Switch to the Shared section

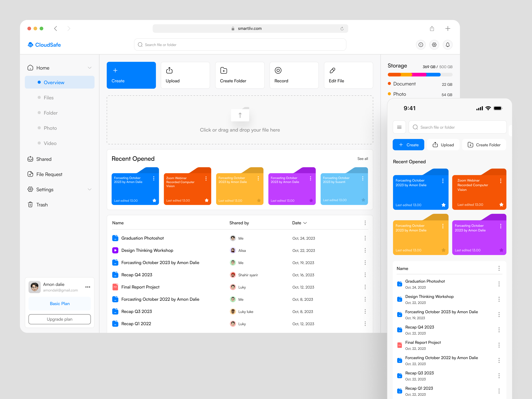coord(44,159)
